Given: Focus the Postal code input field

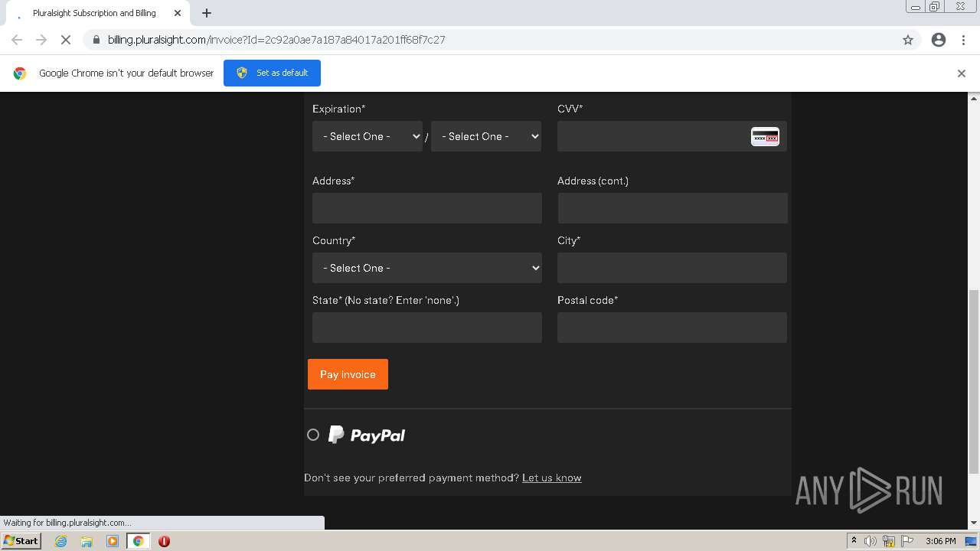Looking at the screenshot, I should 672,328.
